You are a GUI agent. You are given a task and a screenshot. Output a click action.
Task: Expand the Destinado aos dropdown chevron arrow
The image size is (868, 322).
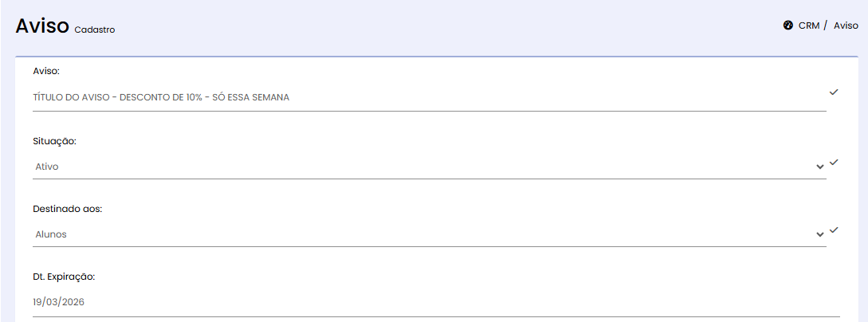click(819, 234)
